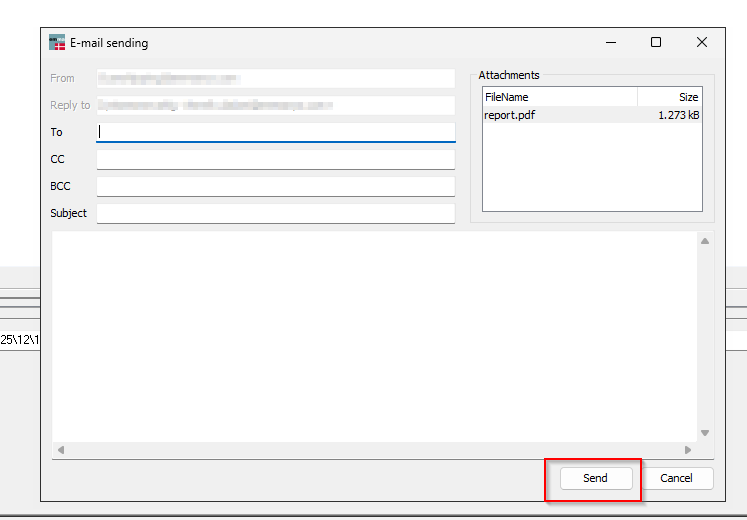
Task: Maximize the E-mail sending window
Action: pyautogui.click(x=656, y=43)
